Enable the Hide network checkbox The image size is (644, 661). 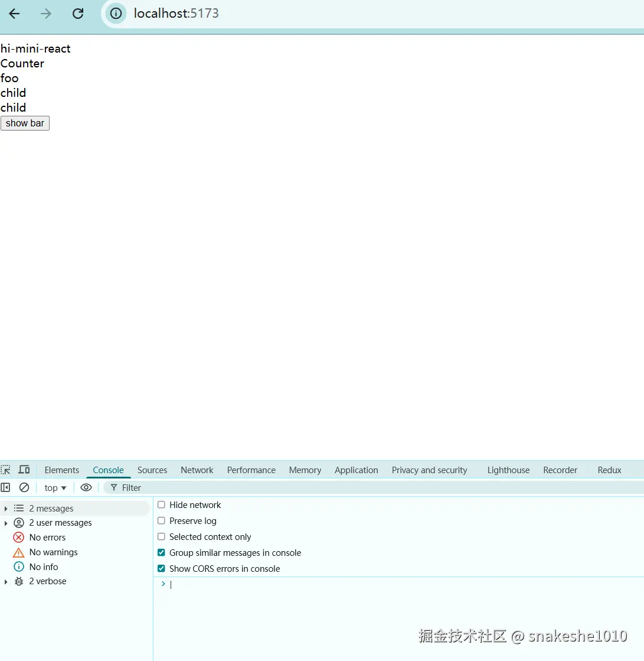[161, 504]
